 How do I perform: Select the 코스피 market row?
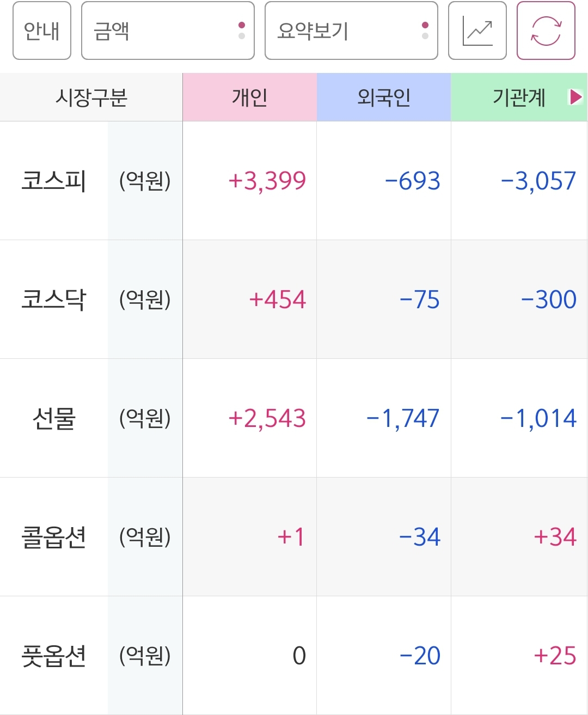click(294, 181)
